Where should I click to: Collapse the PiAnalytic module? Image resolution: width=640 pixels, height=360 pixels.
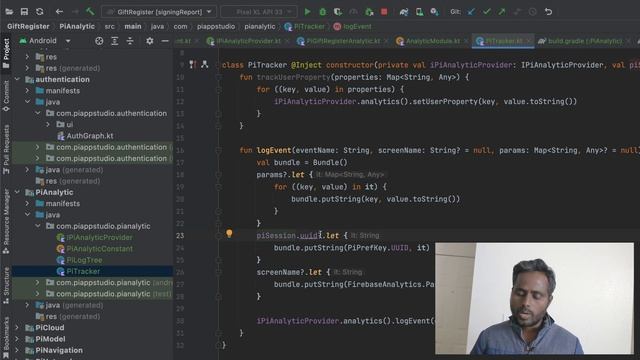point(17,192)
